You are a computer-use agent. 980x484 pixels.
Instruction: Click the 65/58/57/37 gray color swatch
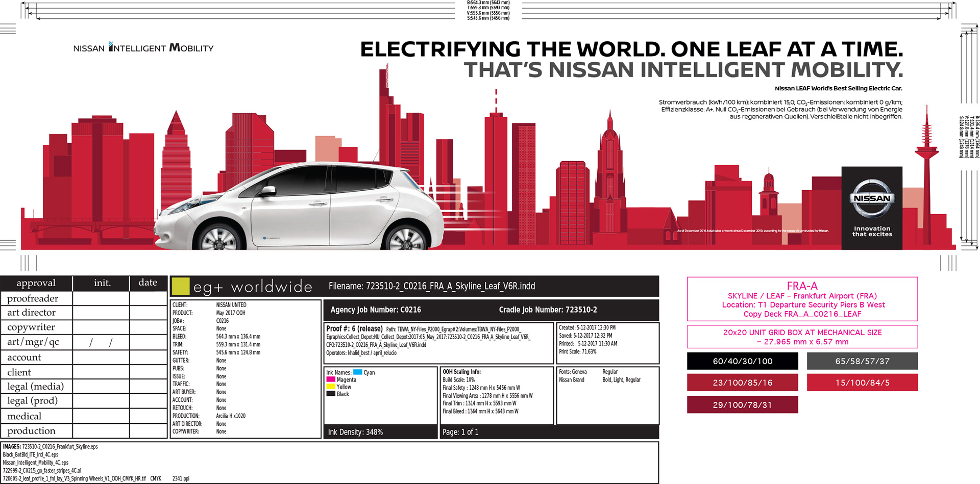pyautogui.click(x=863, y=361)
